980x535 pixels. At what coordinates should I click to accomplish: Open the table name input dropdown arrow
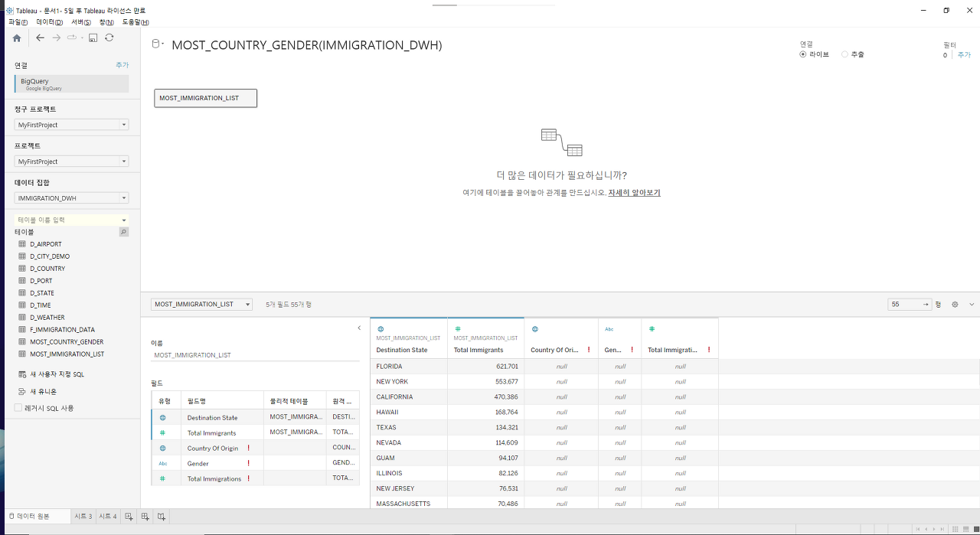(x=124, y=220)
